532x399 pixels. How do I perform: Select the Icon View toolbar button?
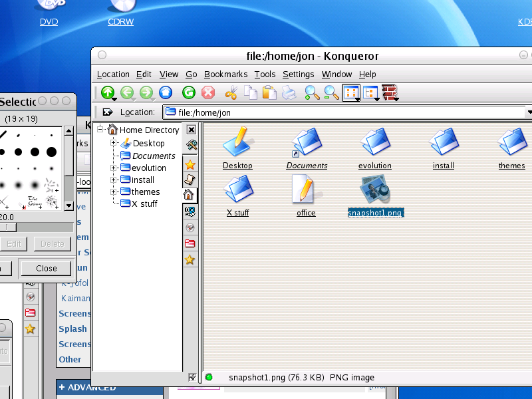351,92
